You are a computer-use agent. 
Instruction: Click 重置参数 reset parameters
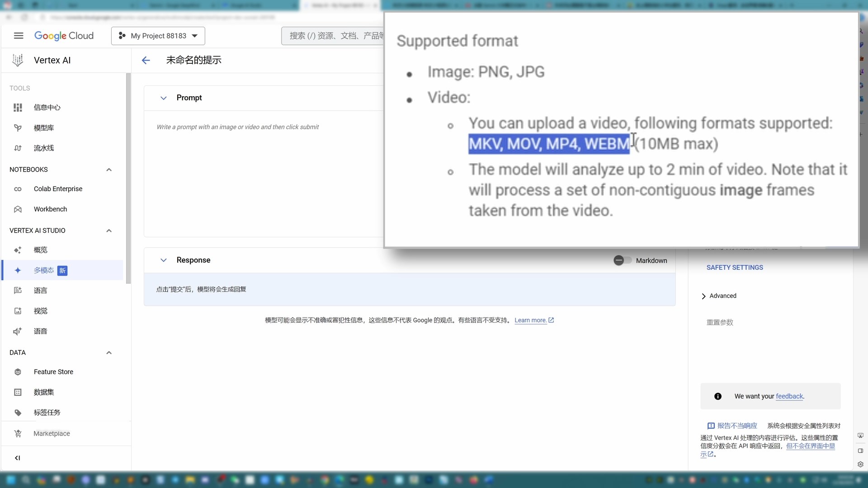720,322
